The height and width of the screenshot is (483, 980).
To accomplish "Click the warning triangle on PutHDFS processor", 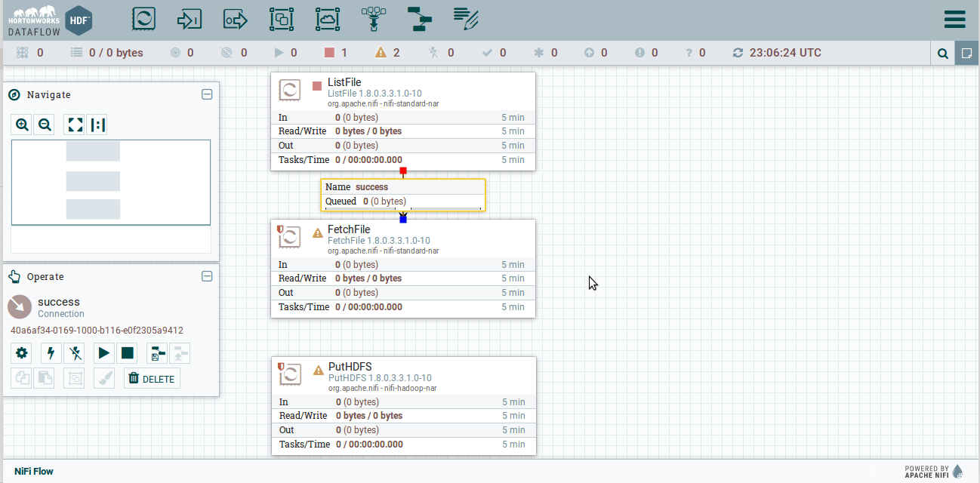I will pos(319,371).
